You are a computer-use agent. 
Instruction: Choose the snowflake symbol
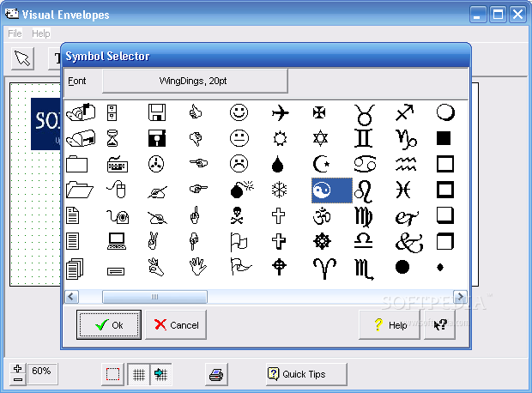pyautogui.click(x=279, y=190)
